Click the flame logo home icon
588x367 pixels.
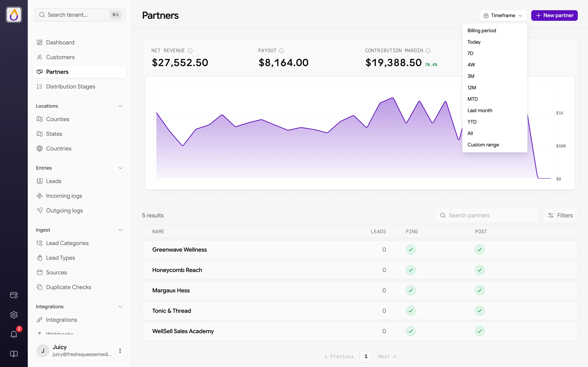click(14, 14)
